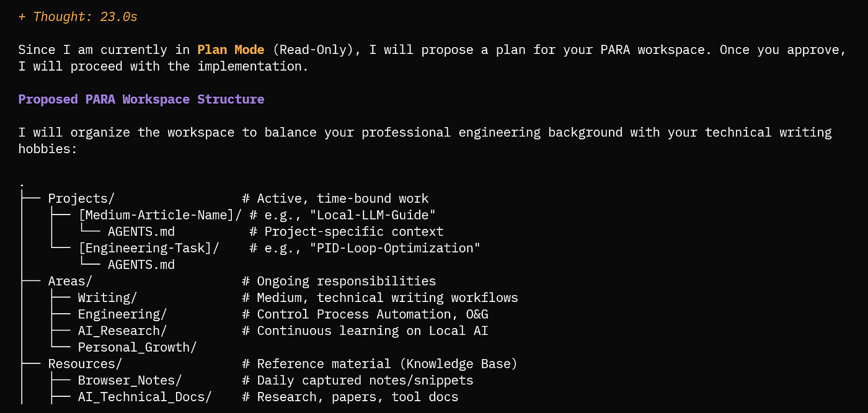This screenshot has width=868, height=413.
Task: Click the root dot of the tree
Action: pyautogui.click(x=22, y=185)
